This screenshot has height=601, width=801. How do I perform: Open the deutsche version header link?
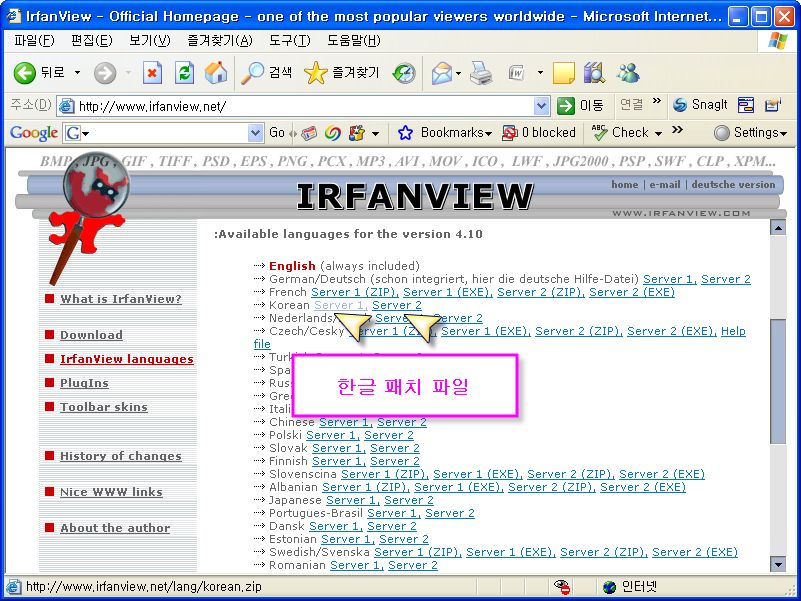[733, 184]
